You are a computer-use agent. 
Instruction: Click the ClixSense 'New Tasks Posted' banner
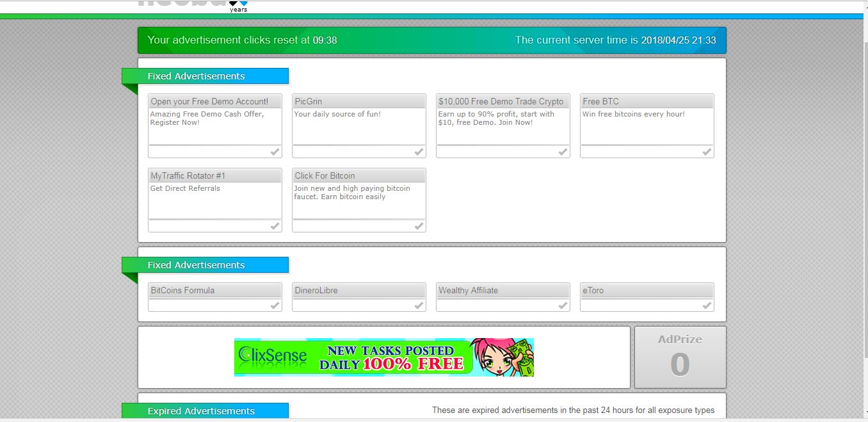(x=384, y=357)
